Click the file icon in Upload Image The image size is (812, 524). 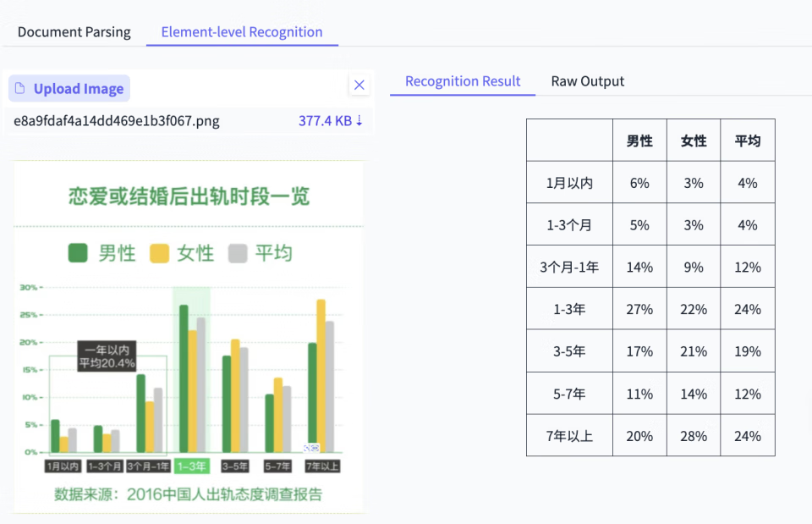[x=20, y=89]
